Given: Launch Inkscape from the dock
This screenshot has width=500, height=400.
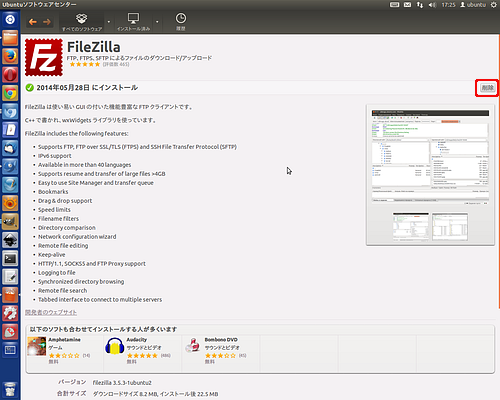Looking at the screenshot, I should coord(10,239).
